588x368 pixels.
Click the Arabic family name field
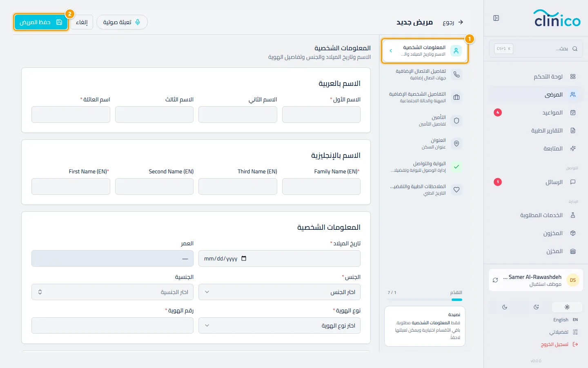coord(71,114)
